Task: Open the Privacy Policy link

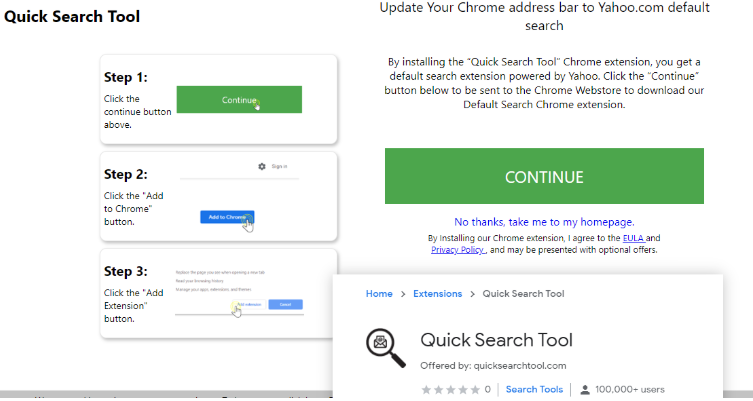Action: (x=458, y=250)
